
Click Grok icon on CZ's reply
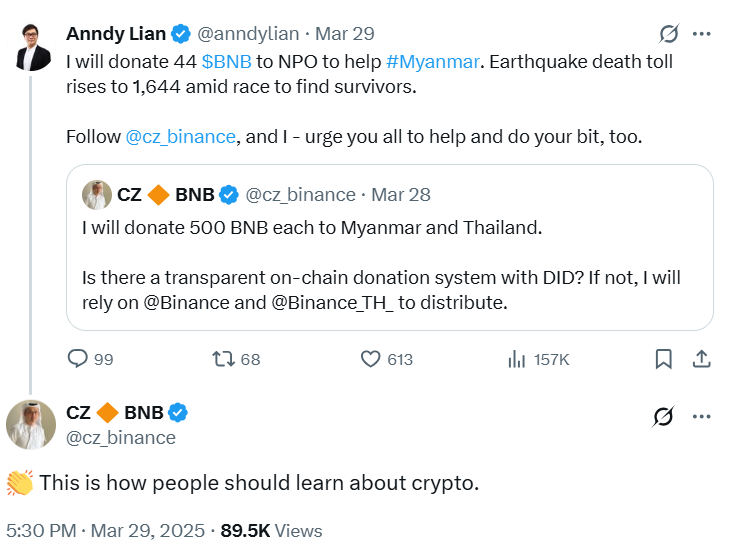click(662, 415)
